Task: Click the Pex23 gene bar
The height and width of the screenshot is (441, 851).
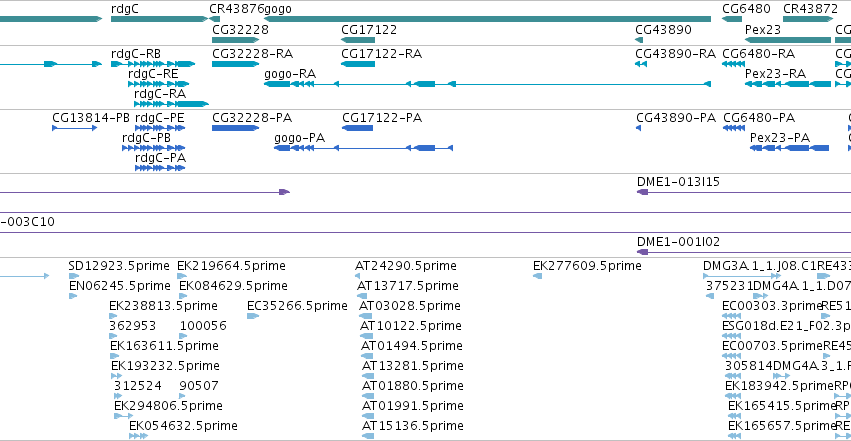Action: (788, 40)
